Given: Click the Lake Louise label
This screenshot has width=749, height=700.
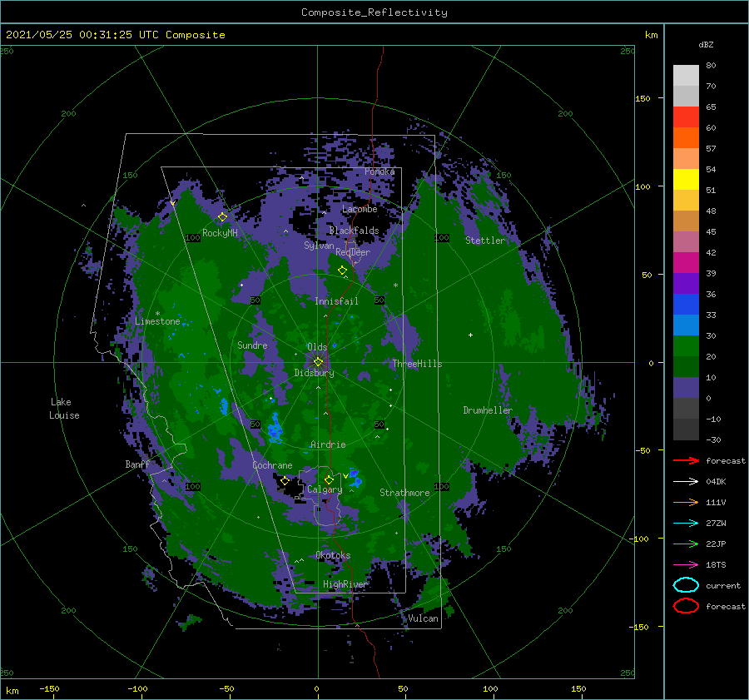Looking at the screenshot, I should pyautogui.click(x=64, y=409).
